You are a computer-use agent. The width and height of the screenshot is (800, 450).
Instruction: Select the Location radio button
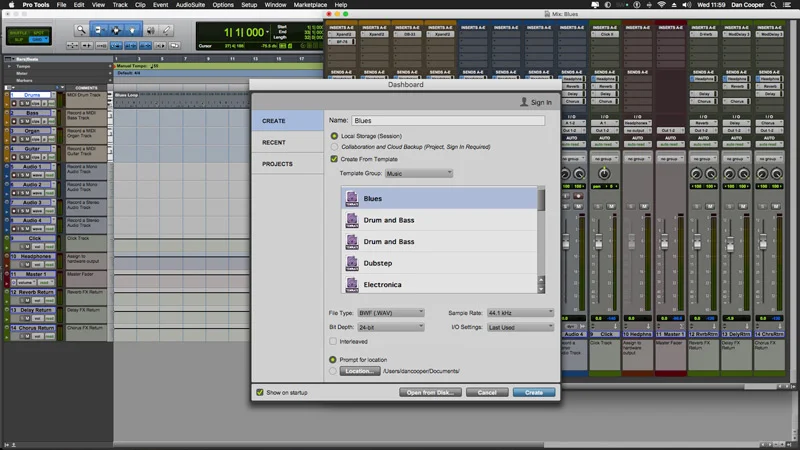pos(333,371)
